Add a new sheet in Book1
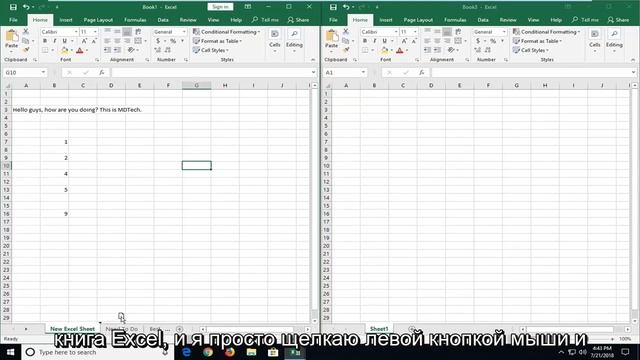640x360 pixels. tap(179, 329)
